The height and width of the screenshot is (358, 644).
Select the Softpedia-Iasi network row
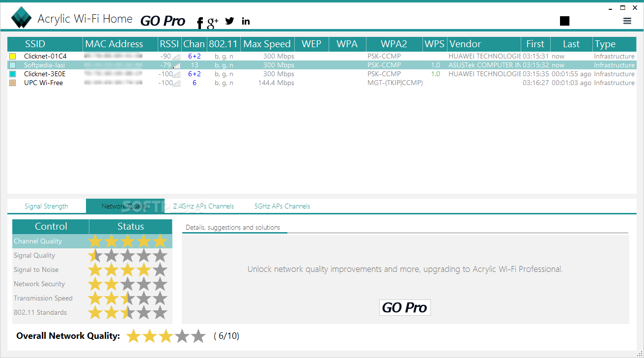click(x=322, y=65)
